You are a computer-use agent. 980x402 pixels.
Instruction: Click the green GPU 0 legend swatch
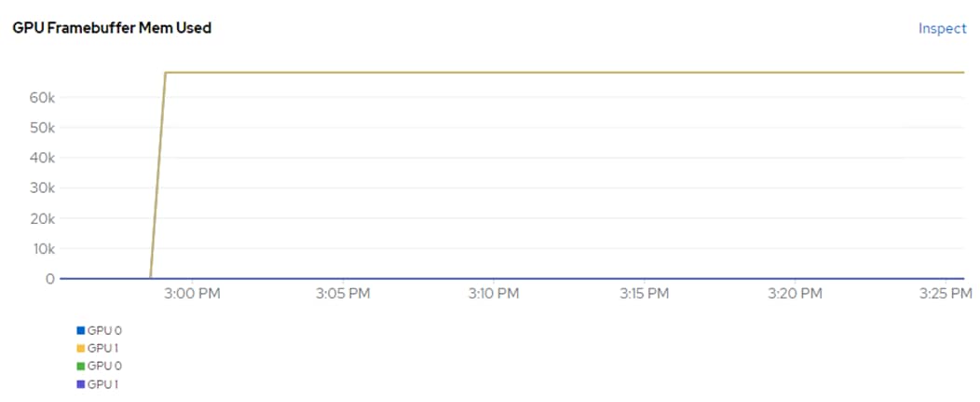click(80, 366)
